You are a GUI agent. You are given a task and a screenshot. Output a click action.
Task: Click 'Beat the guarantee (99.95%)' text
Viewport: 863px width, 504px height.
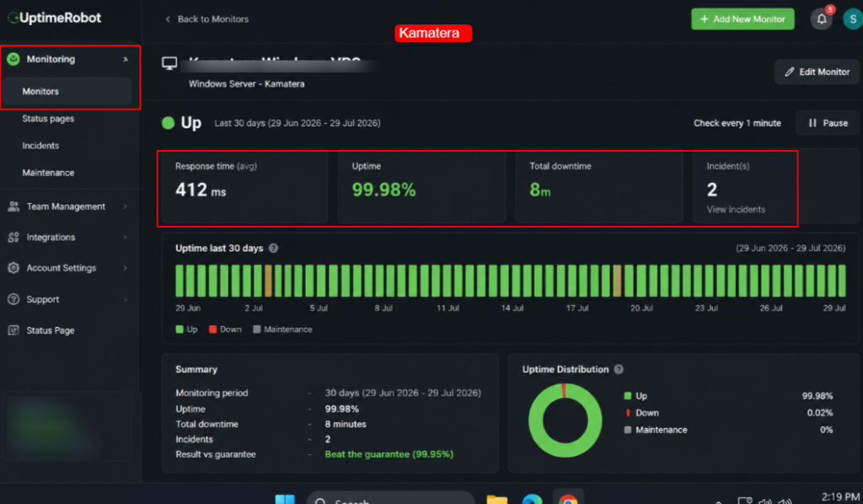coord(389,454)
